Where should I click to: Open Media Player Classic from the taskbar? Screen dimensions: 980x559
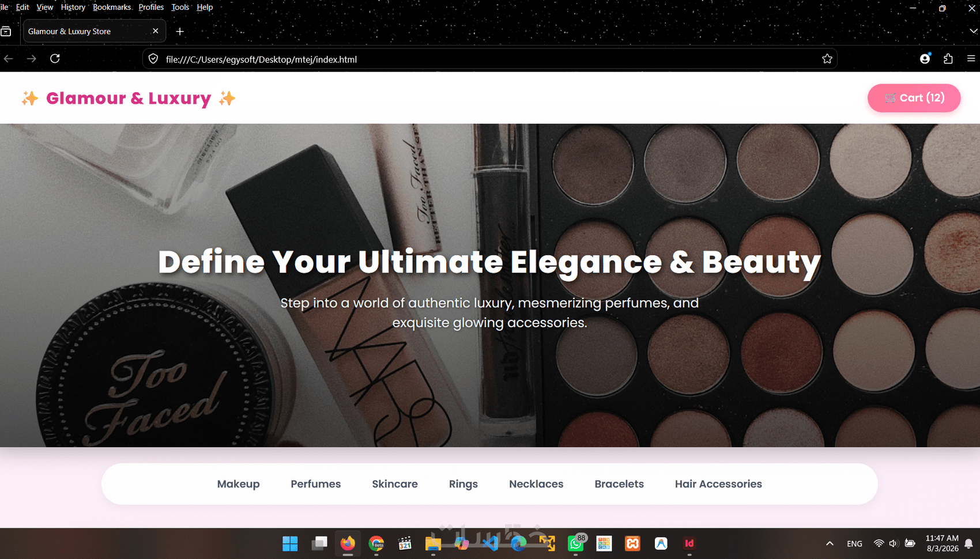point(405,543)
